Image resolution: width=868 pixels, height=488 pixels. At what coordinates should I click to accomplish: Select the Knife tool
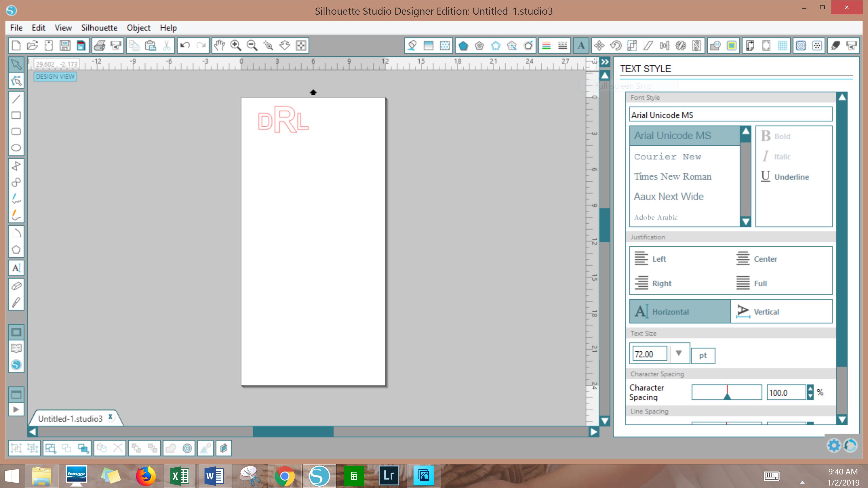point(16,303)
